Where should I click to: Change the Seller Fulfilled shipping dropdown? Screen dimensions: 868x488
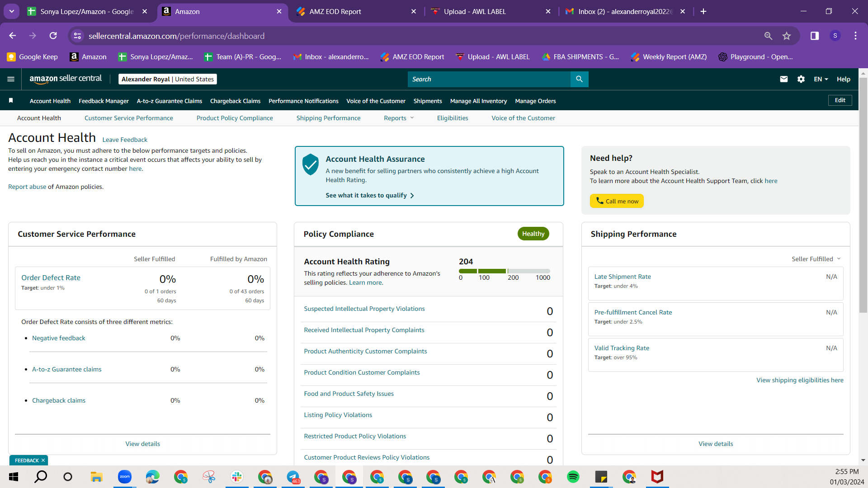(x=816, y=259)
